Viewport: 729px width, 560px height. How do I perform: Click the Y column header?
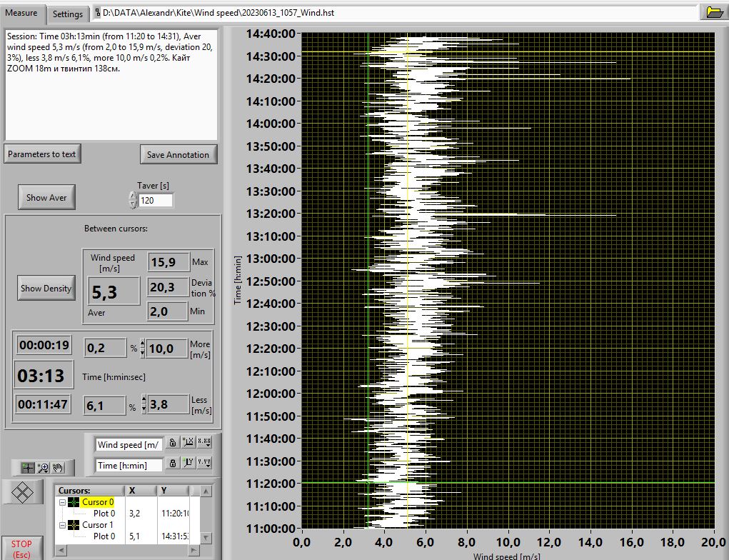(173, 491)
